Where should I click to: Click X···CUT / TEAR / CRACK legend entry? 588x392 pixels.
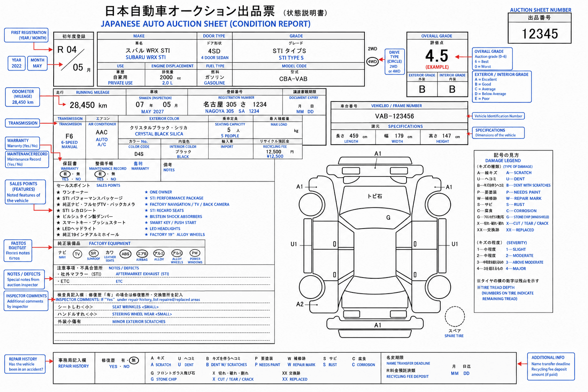(x=527, y=224)
